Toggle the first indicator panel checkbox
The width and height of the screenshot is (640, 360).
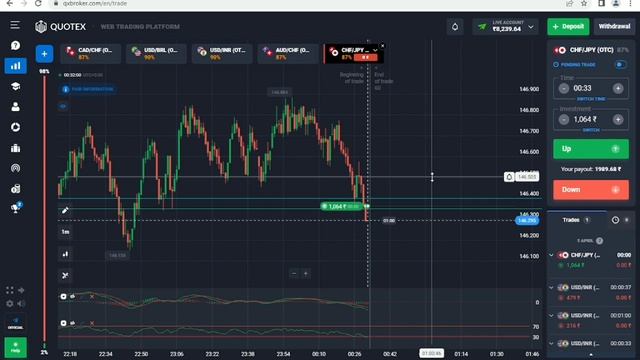(63, 297)
